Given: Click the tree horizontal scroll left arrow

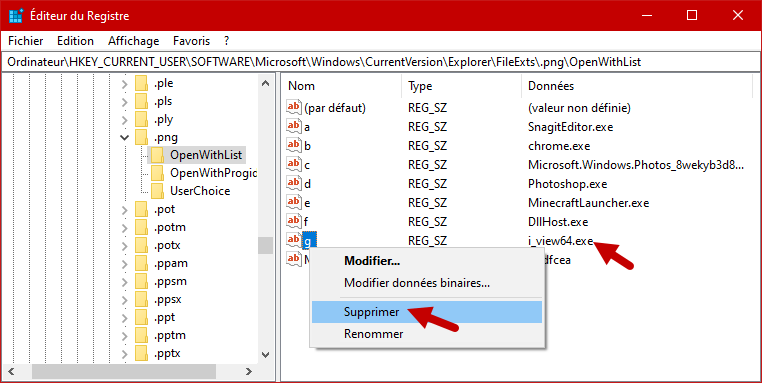Looking at the screenshot, I should [12, 372].
